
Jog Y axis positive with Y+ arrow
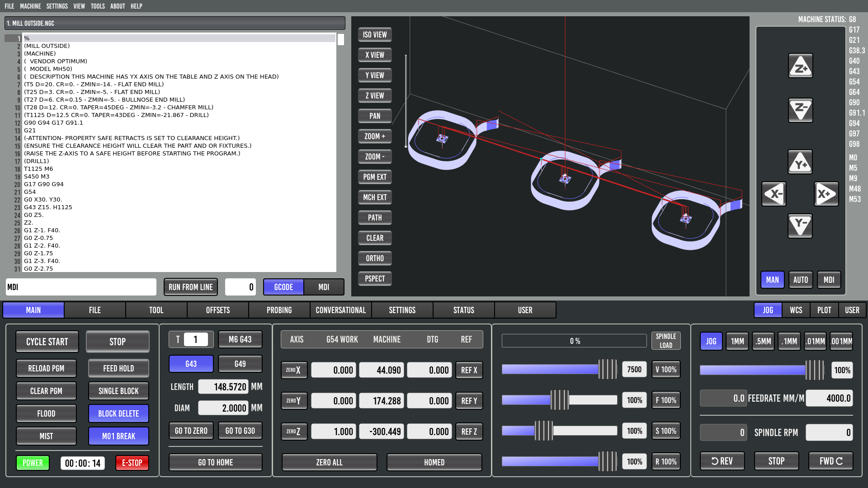coord(800,162)
